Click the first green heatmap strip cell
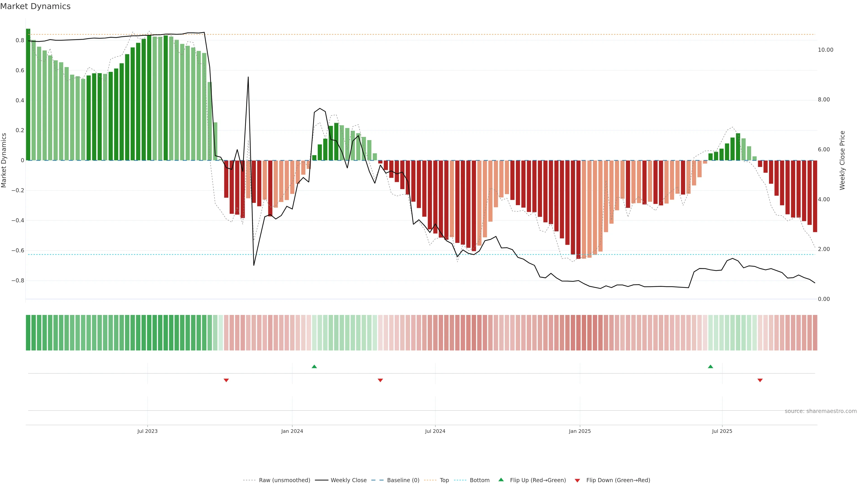 28,332
